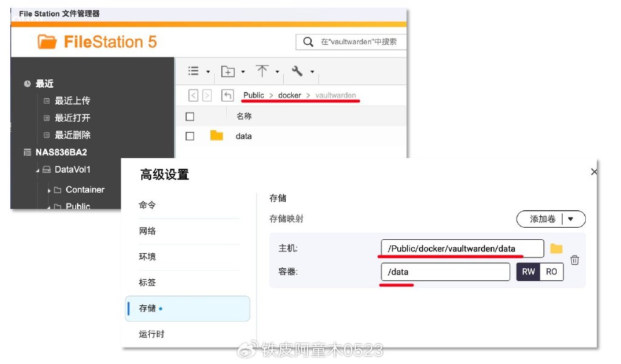This screenshot has height=364, width=621.
Task: Open the wrench tools icon
Action: click(298, 71)
